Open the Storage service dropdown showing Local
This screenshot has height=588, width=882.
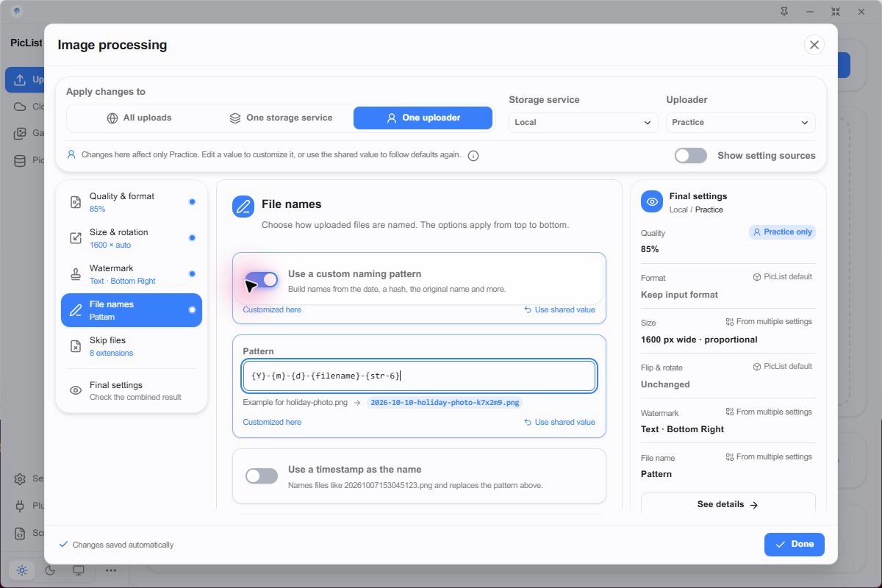[584, 122]
